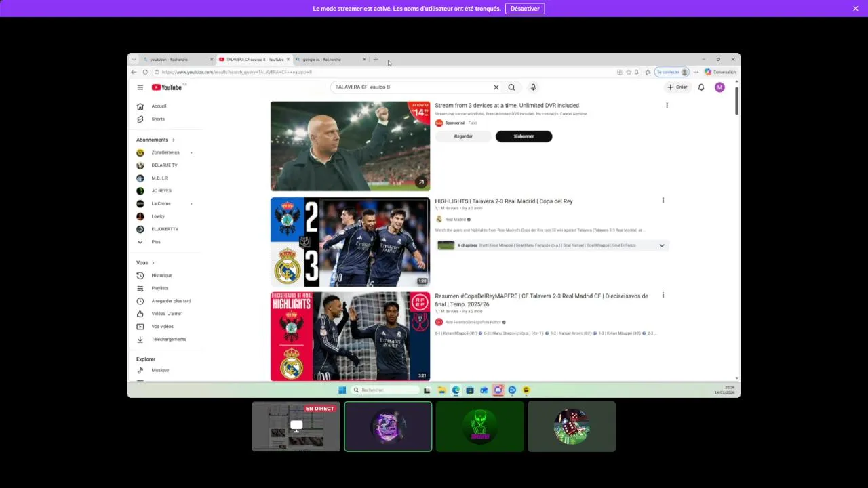This screenshot has width=868, height=488.
Task: Switch to the youtuben - Recherche tab
Action: [178, 60]
